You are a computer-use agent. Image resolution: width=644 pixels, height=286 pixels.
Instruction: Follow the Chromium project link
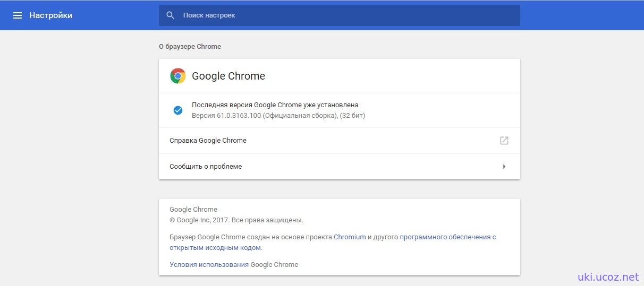(x=350, y=237)
